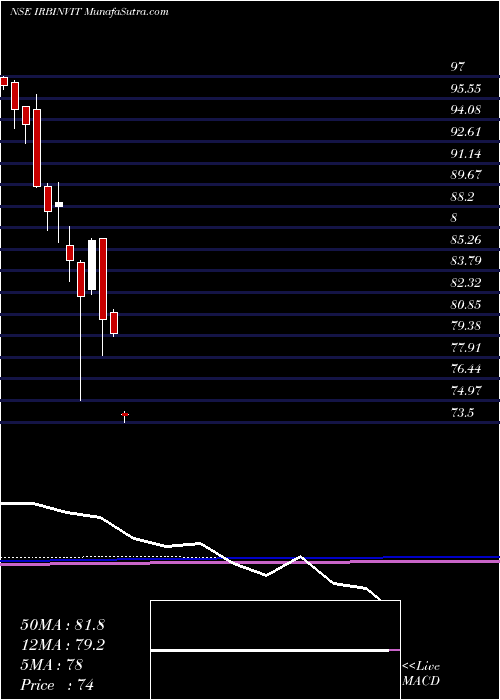Click the 89.67 price axis label
The height and width of the screenshot is (700, 500).
click(466, 175)
